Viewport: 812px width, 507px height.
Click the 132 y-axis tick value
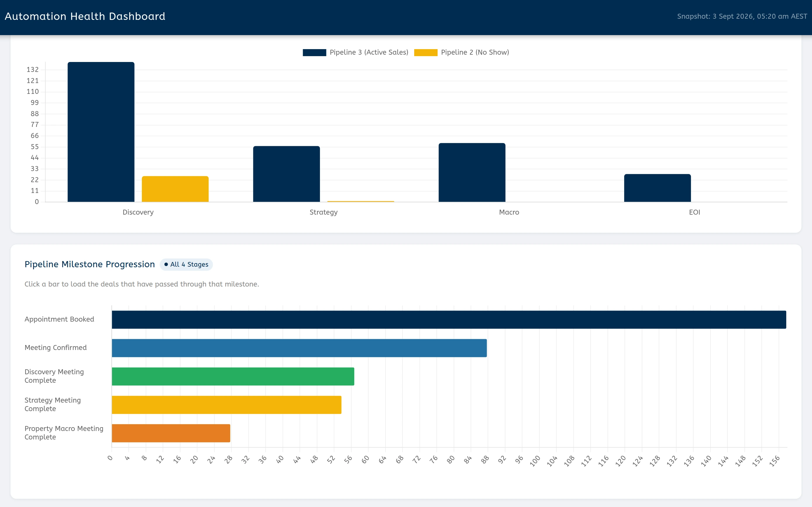[x=32, y=70]
